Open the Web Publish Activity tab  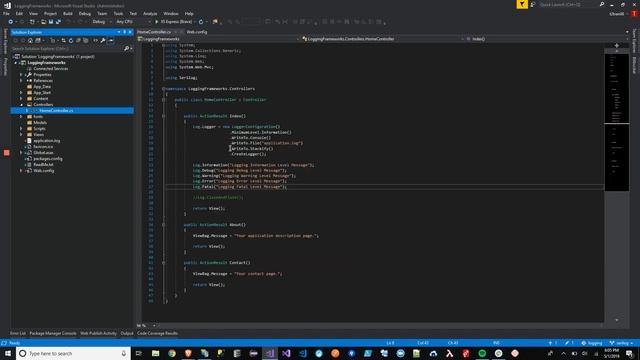click(98, 333)
